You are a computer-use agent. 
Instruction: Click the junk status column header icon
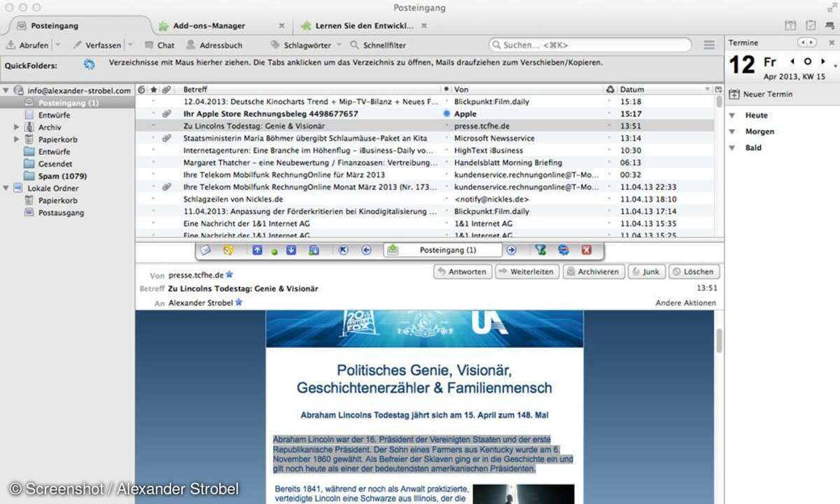click(x=610, y=90)
